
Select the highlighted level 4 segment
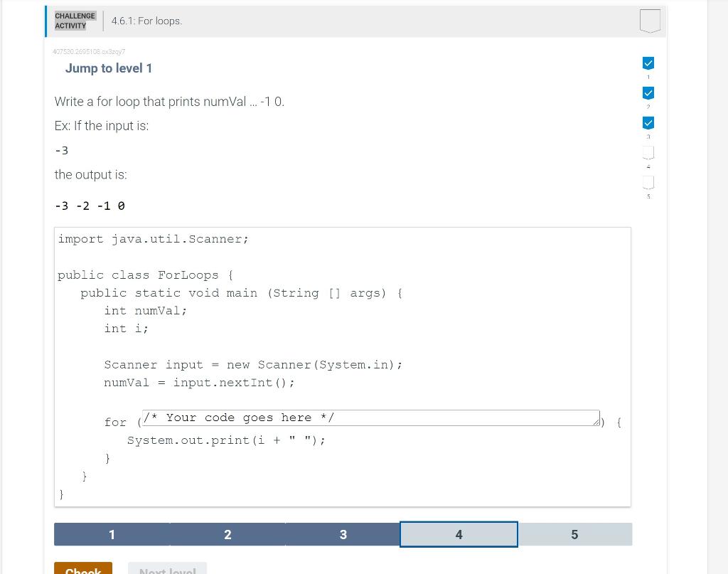click(x=459, y=534)
